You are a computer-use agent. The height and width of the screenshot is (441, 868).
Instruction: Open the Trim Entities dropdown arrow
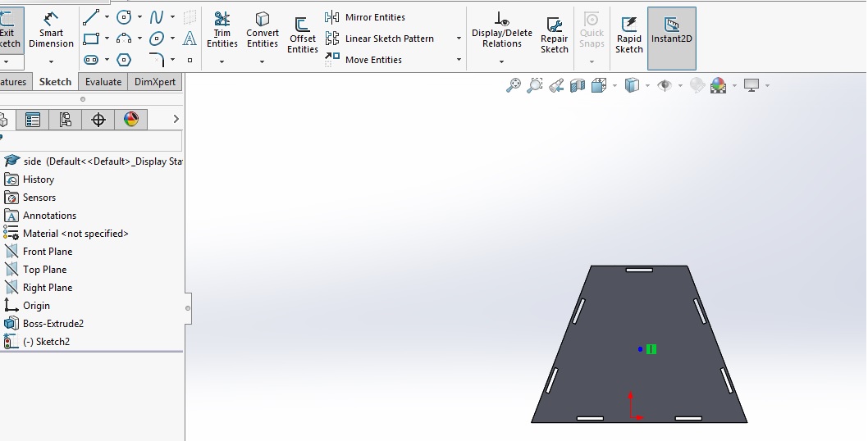point(222,61)
